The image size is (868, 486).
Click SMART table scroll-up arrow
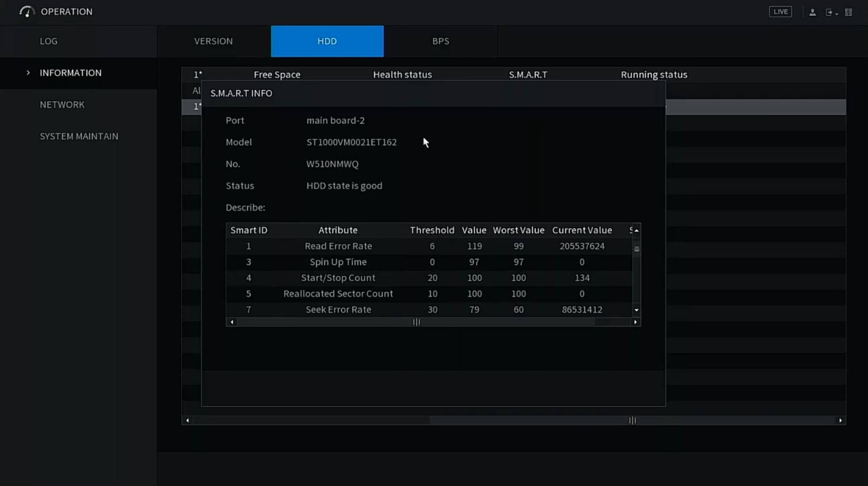[x=636, y=231]
